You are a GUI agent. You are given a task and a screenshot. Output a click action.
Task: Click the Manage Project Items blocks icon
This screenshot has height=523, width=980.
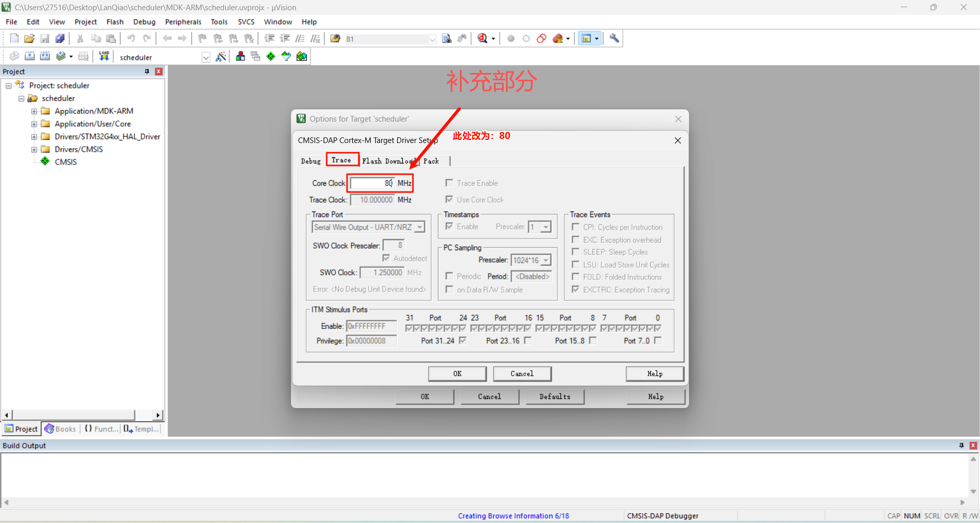(x=240, y=57)
